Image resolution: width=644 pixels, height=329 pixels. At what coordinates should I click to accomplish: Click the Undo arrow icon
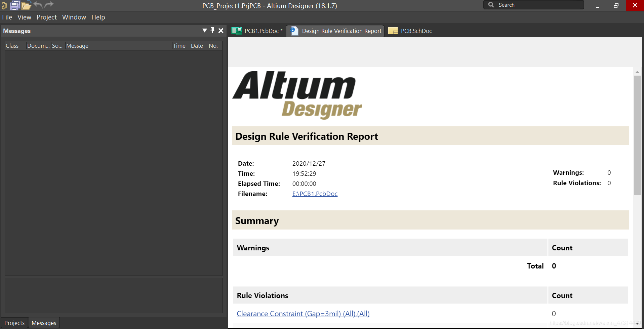(38, 5)
